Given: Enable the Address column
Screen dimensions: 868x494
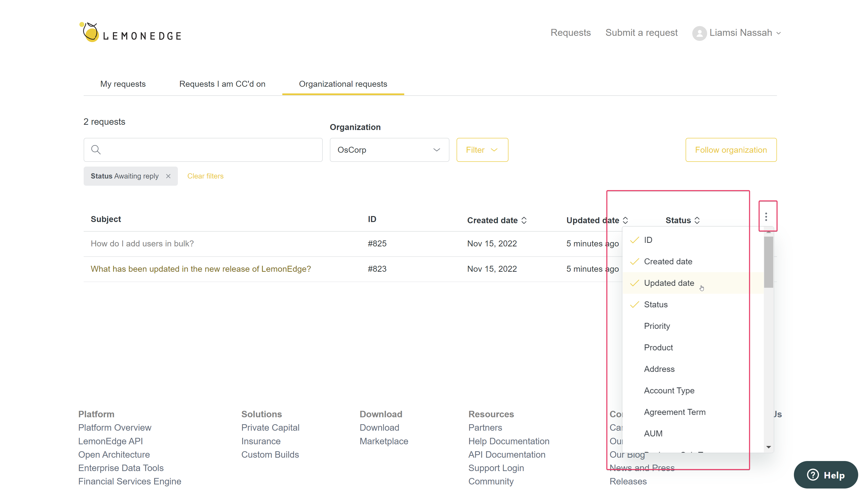Looking at the screenshot, I should [693, 369].
